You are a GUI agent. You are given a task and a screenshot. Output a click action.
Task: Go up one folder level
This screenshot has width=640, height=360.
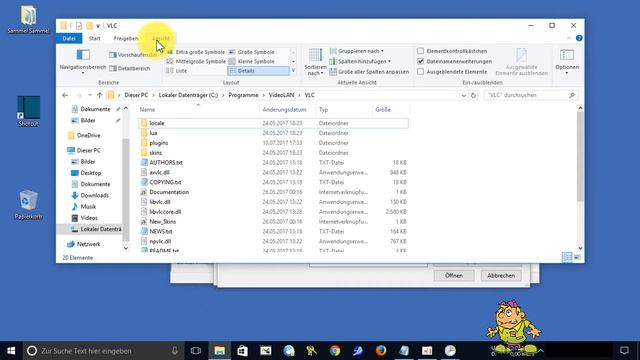(x=100, y=95)
